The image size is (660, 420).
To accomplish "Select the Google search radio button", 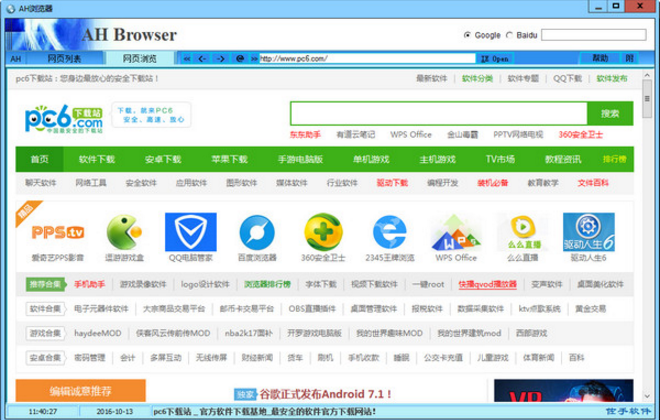I will click(x=467, y=35).
